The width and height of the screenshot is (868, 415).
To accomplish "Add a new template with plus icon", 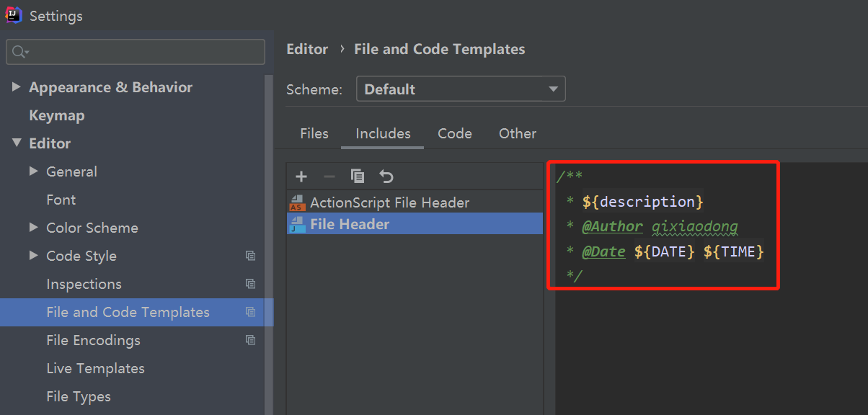I will (301, 177).
